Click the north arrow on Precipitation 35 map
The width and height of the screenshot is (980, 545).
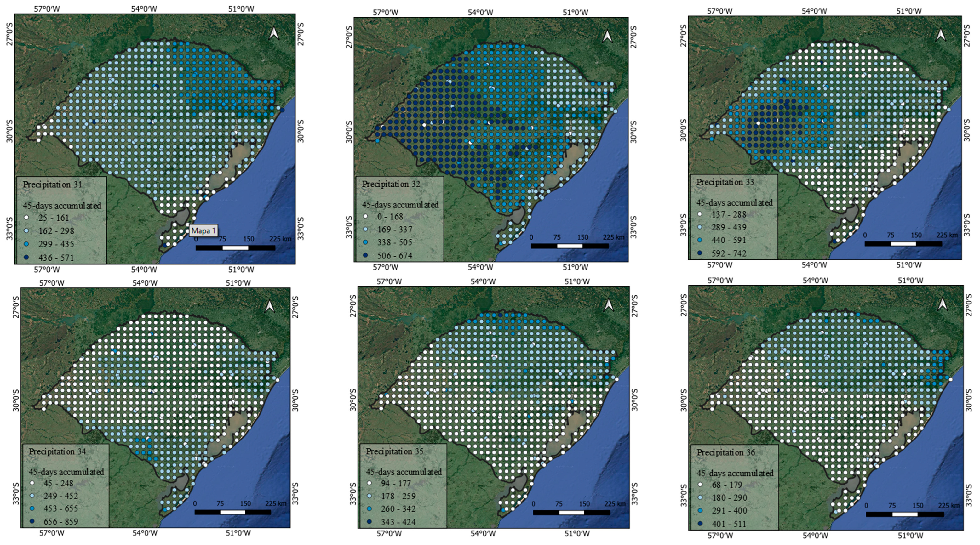(609, 305)
